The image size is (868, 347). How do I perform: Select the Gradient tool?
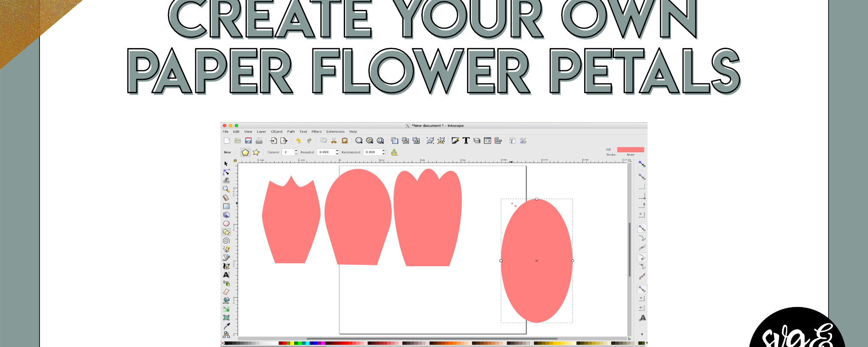tap(226, 309)
